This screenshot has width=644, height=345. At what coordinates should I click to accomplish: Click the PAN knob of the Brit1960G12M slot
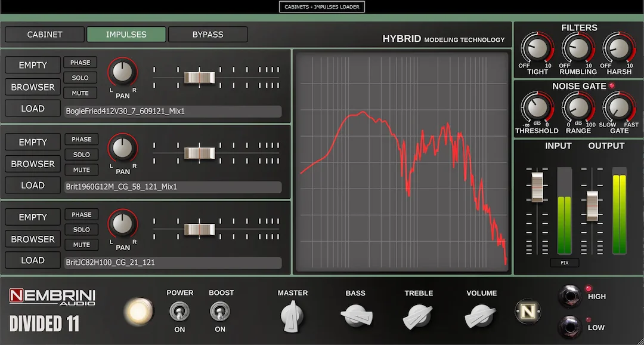pyautogui.click(x=122, y=148)
